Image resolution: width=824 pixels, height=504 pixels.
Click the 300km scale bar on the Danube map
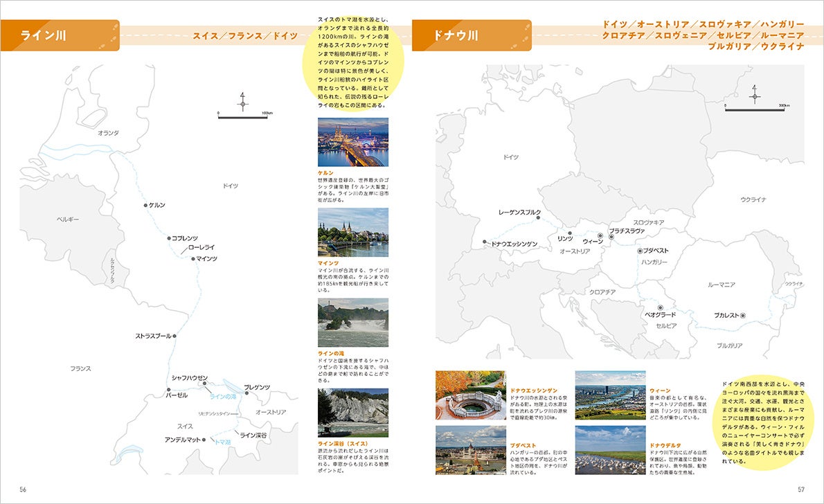(x=755, y=111)
